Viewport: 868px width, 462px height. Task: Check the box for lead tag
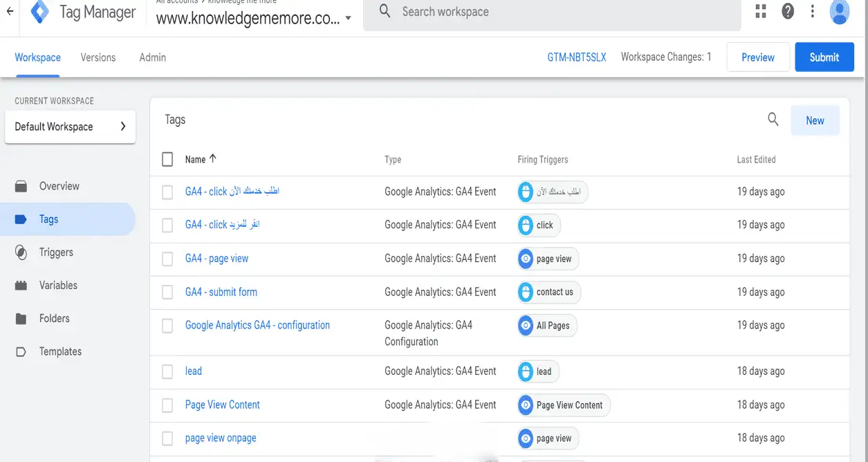pos(167,371)
